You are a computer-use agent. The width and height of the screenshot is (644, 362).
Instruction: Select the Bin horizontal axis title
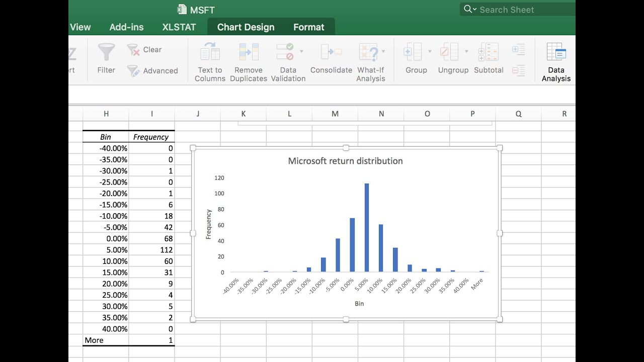click(x=359, y=304)
